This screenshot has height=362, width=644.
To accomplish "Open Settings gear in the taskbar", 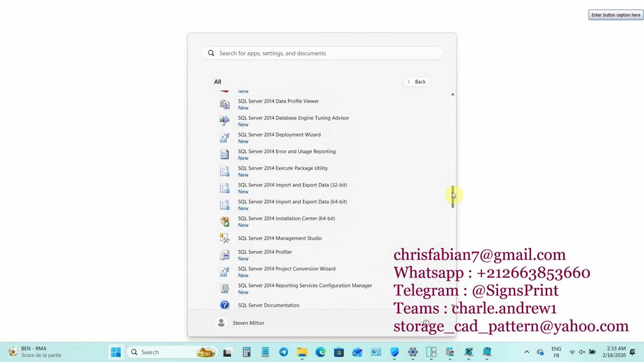I will [413, 352].
